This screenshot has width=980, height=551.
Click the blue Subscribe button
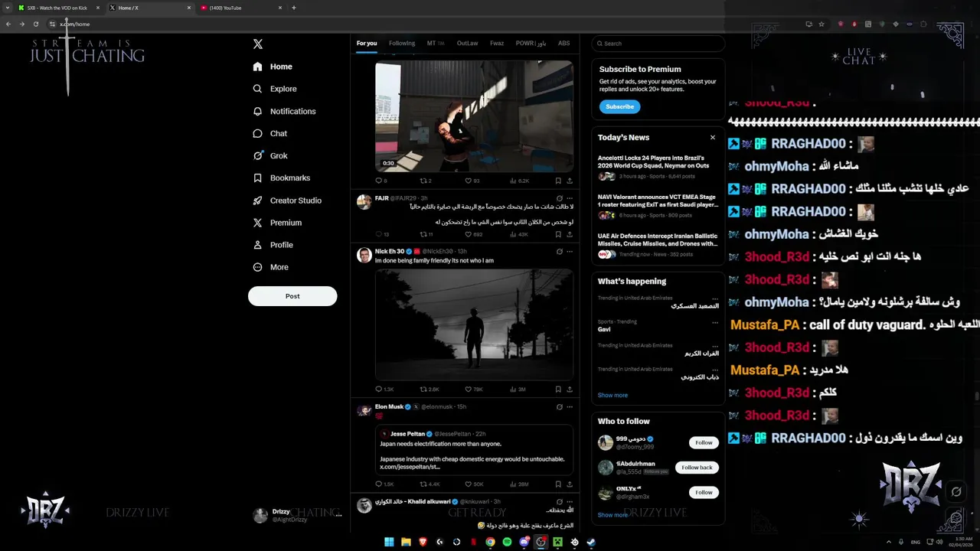[619, 106]
